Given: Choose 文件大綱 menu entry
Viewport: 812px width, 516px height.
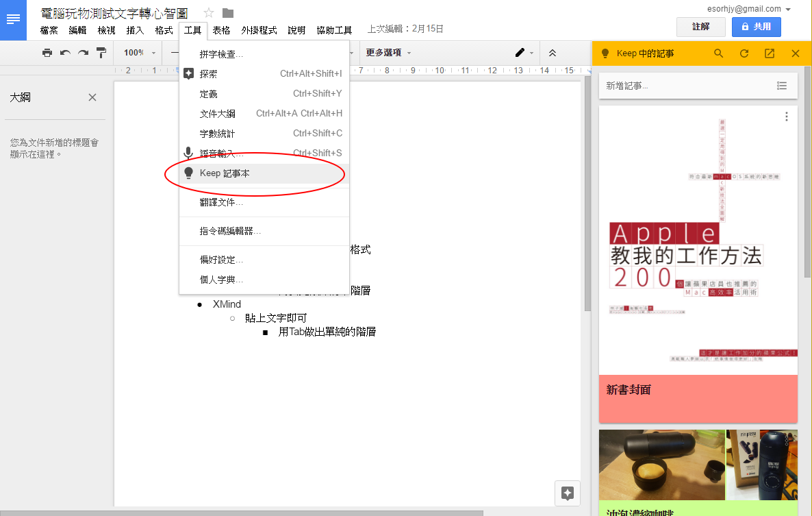Looking at the screenshot, I should tap(264, 114).
